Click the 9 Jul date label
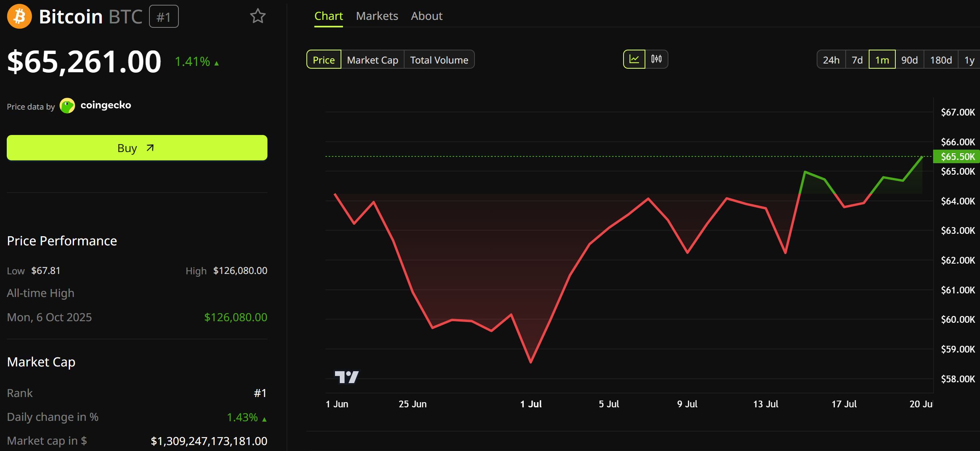 pos(687,404)
